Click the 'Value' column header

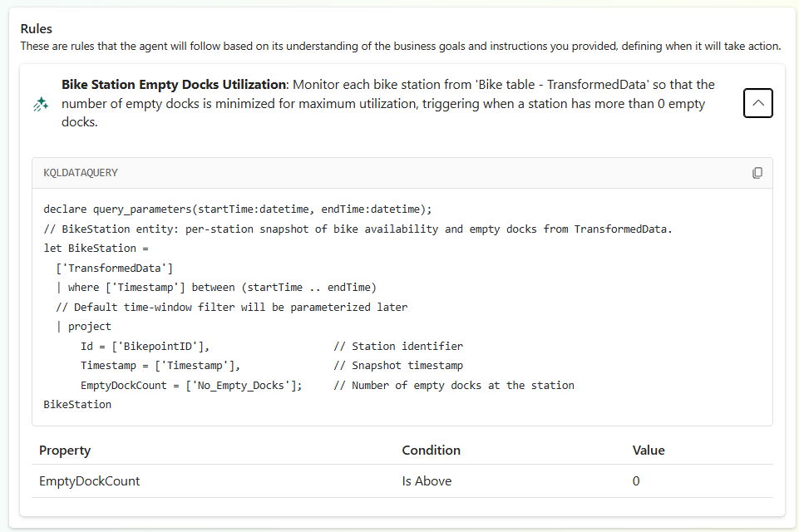(x=649, y=451)
